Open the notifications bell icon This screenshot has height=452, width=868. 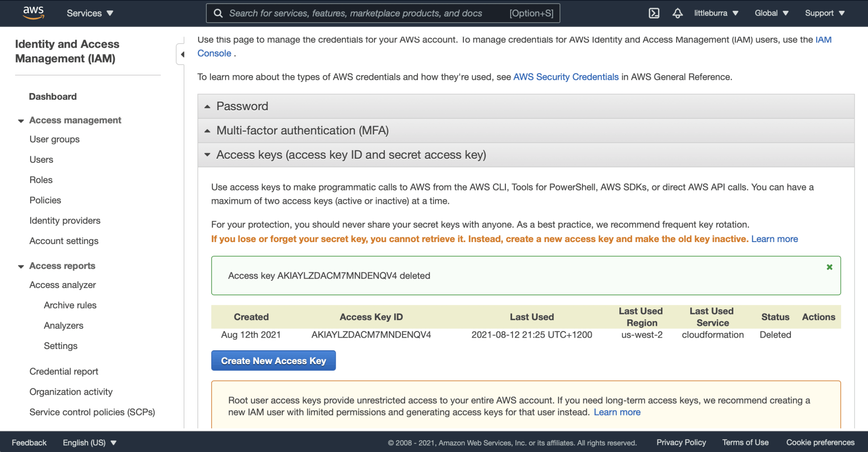click(x=677, y=13)
